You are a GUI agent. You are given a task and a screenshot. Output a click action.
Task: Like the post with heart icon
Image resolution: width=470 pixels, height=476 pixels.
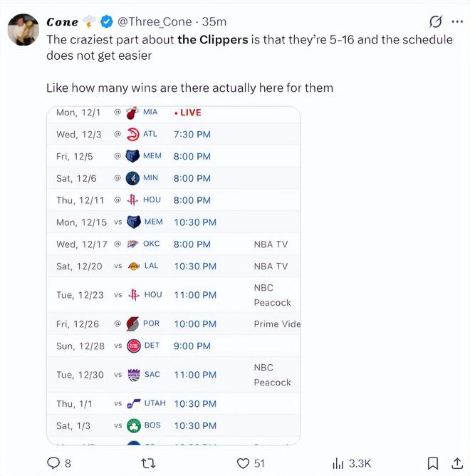[x=244, y=463]
